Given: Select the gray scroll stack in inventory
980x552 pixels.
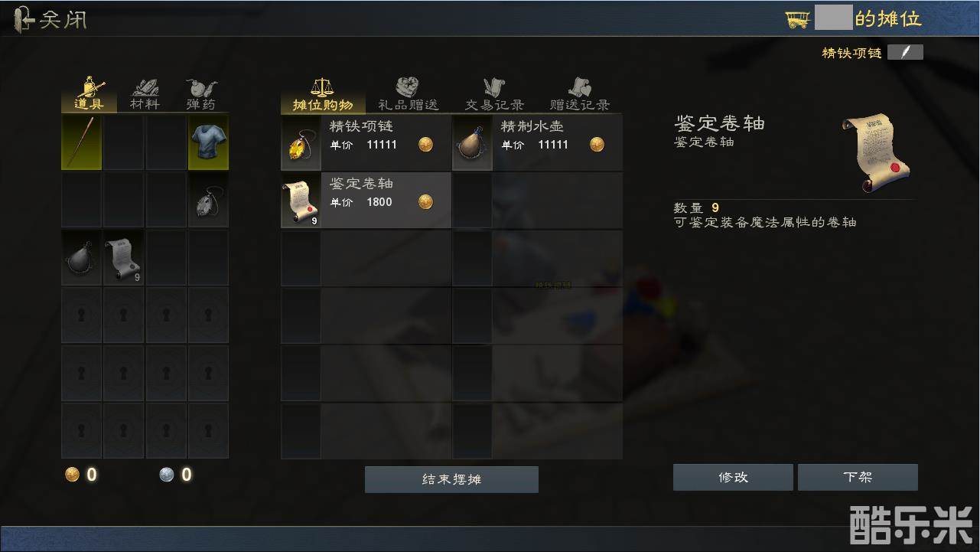Looking at the screenshot, I should click(x=123, y=258).
